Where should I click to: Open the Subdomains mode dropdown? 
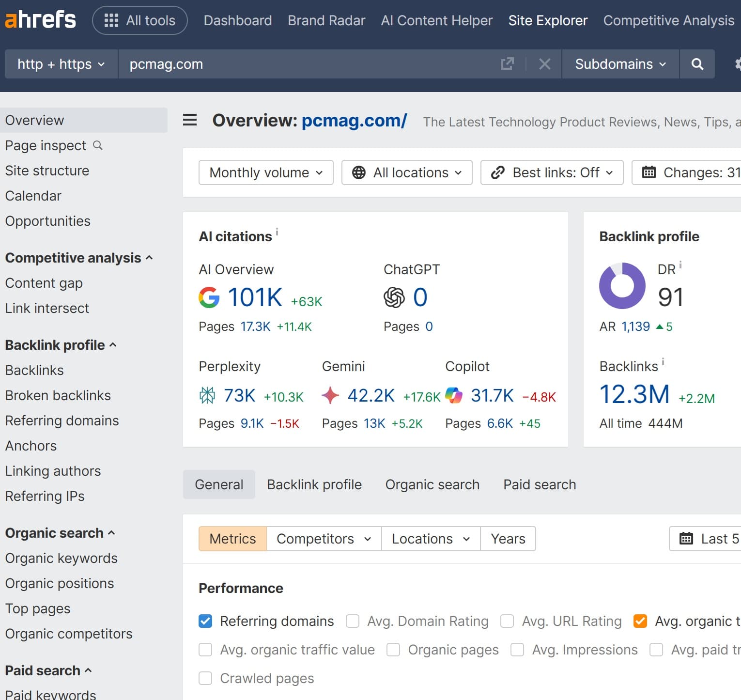619,64
